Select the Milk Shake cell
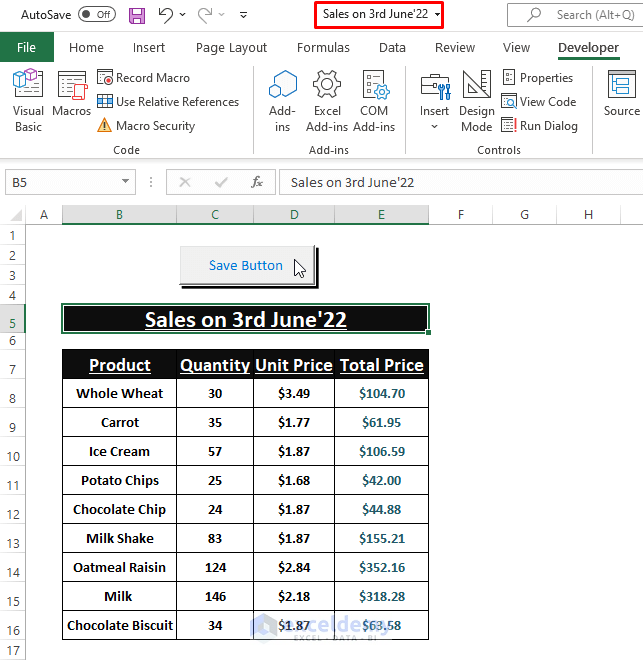 coord(120,538)
